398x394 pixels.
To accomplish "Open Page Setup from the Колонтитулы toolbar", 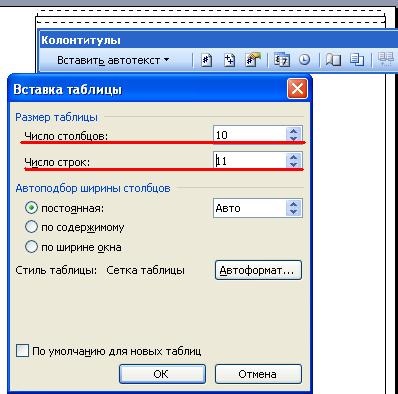I will click(333, 60).
